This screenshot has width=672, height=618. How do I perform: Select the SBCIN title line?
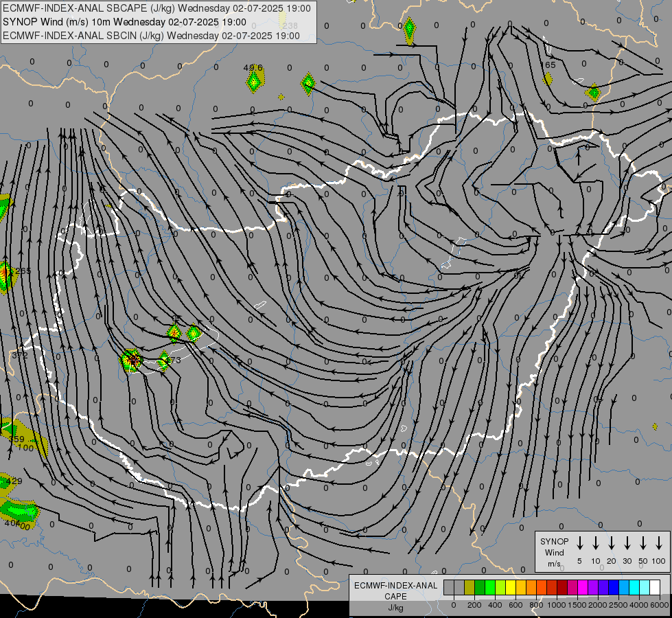click(x=151, y=36)
